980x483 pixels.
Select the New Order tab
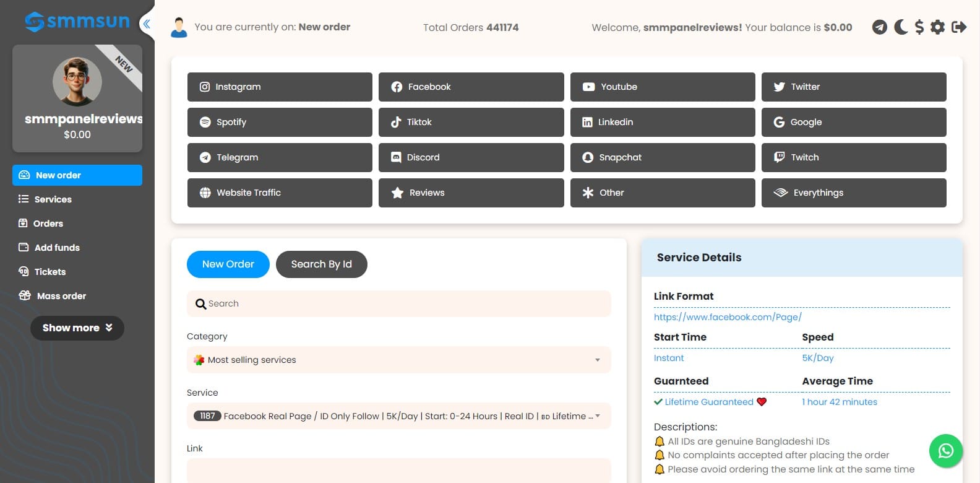tap(228, 264)
